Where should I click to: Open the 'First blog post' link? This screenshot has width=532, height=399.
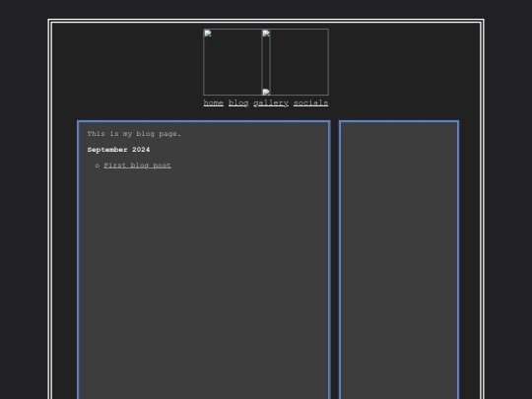(137, 166)
